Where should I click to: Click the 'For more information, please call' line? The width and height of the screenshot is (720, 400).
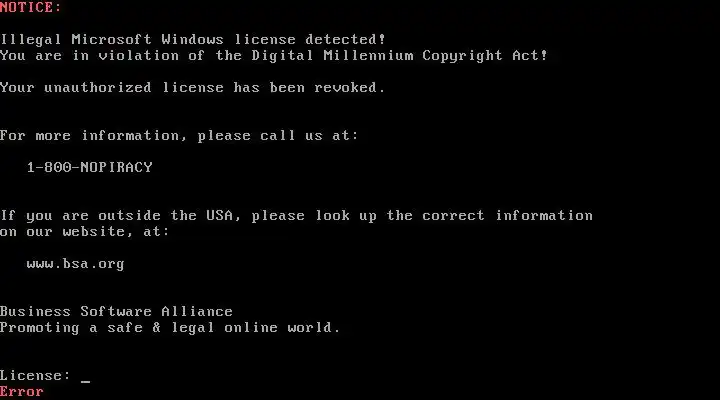point(179,135)
